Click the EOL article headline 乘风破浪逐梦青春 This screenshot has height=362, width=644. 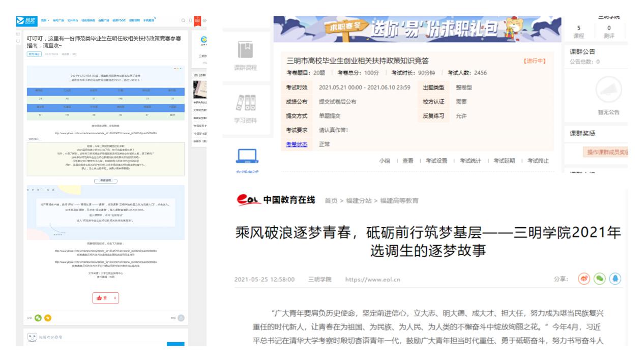coord(428,242)
